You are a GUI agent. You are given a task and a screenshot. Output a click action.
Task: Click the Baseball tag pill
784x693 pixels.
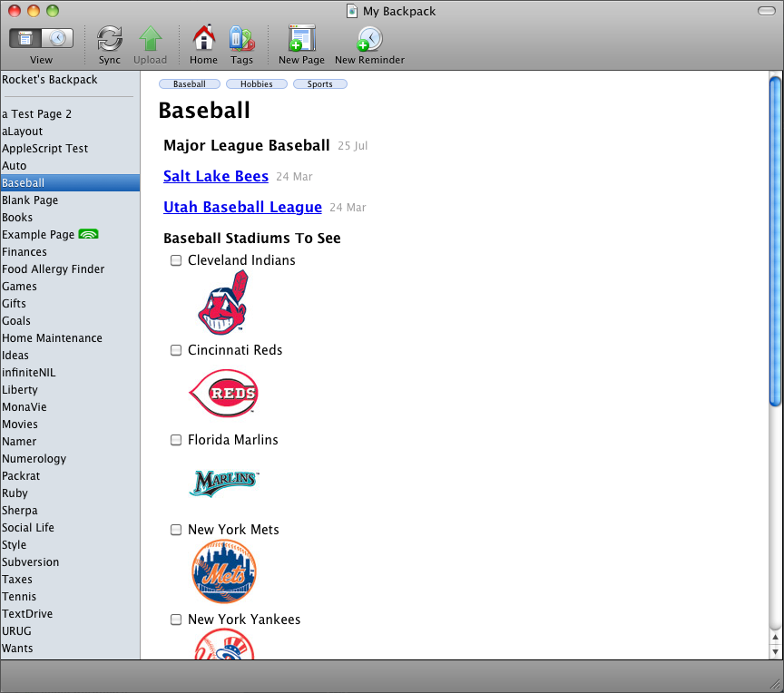coord(190,84)
